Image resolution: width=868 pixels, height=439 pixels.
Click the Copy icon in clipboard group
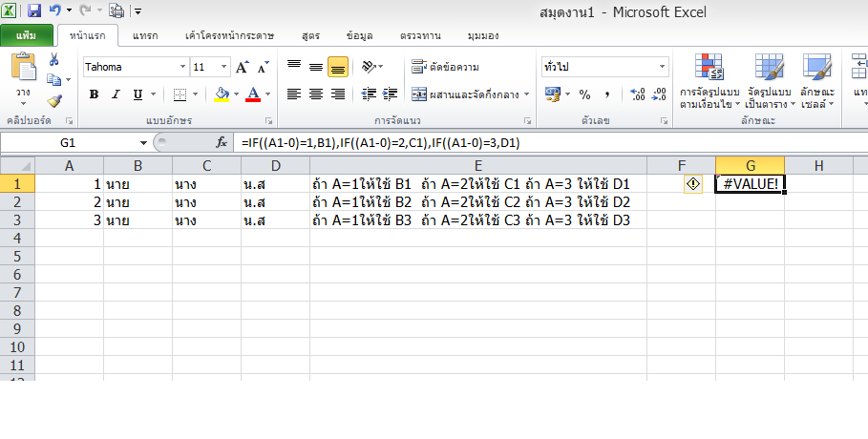tap(53, 80)
